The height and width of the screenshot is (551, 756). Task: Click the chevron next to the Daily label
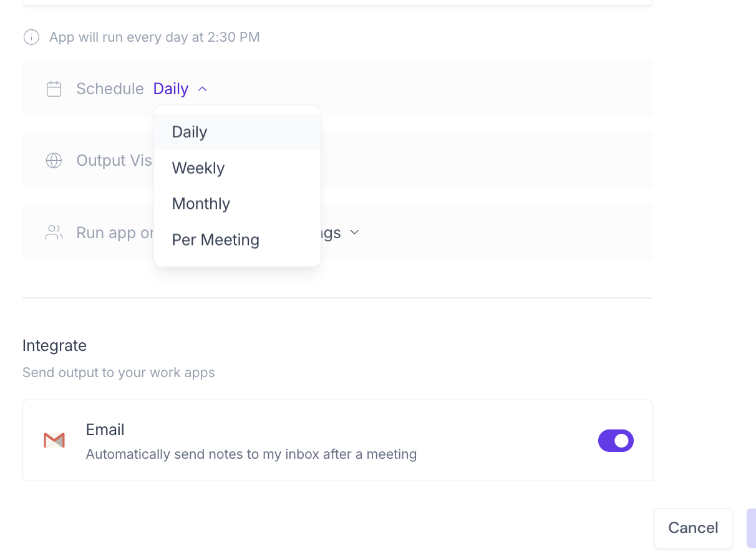[201, 89]
